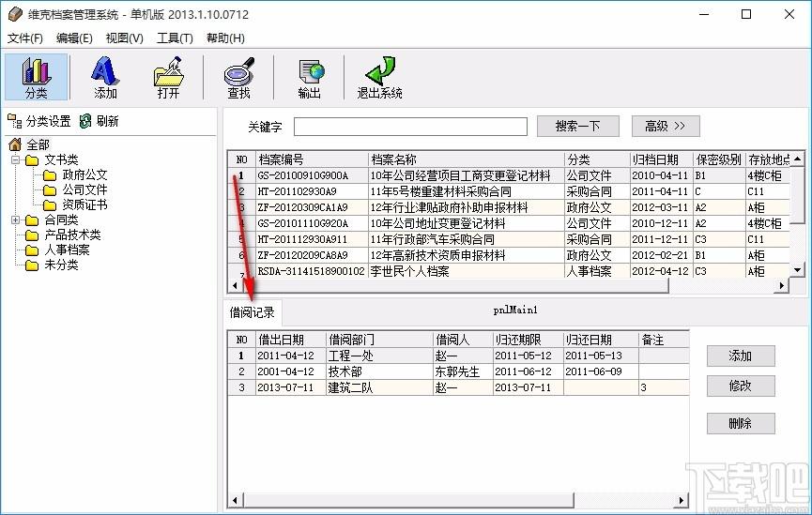Click archive list vertical scrollbar up arrow
Image resolution: width=812 pixels, height=515 pixels.
798,159
